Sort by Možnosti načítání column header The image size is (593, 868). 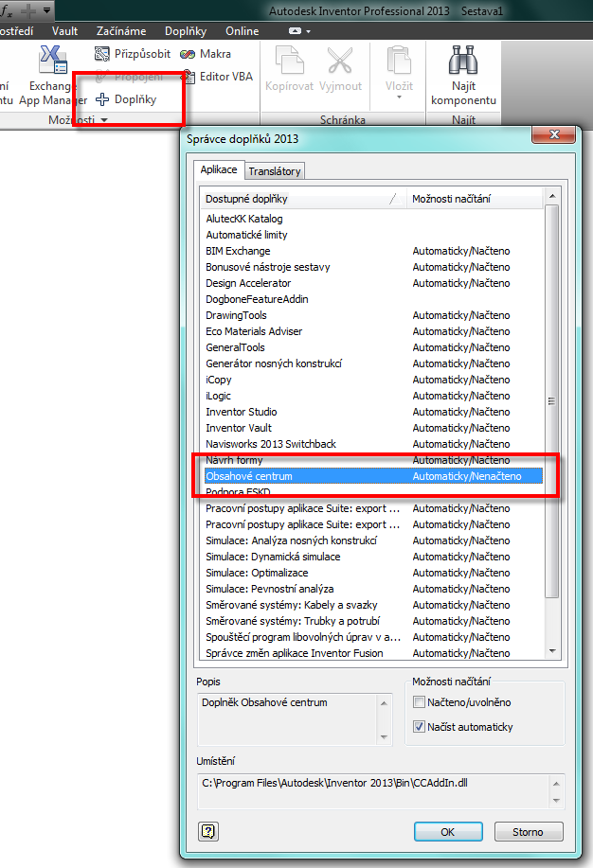pyautogui.click(x=476, y=199)
